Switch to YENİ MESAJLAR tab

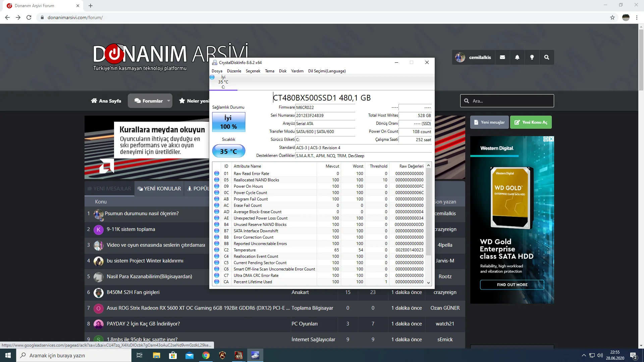pos(109,189)
